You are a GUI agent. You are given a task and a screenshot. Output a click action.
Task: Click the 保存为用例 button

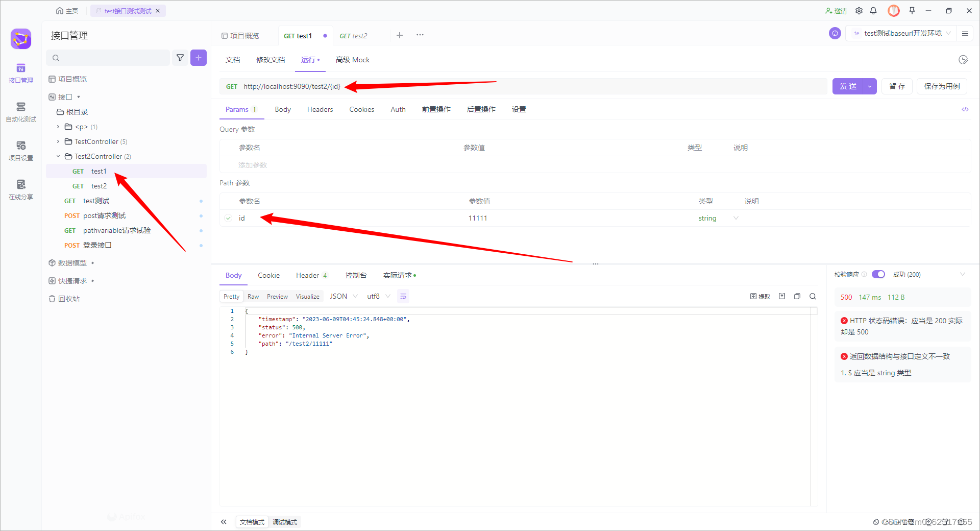[x=942, y=86]
